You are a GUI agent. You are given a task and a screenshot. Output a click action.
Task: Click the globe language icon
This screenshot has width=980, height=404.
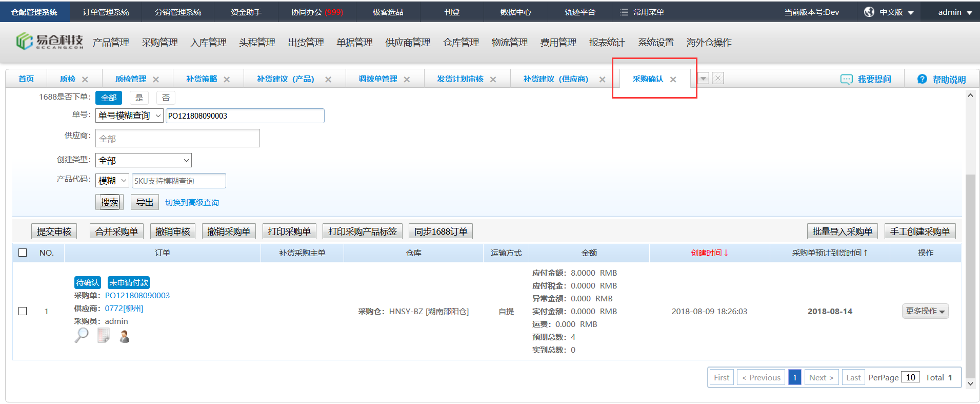pyautogui.click(x=869, y=12)
